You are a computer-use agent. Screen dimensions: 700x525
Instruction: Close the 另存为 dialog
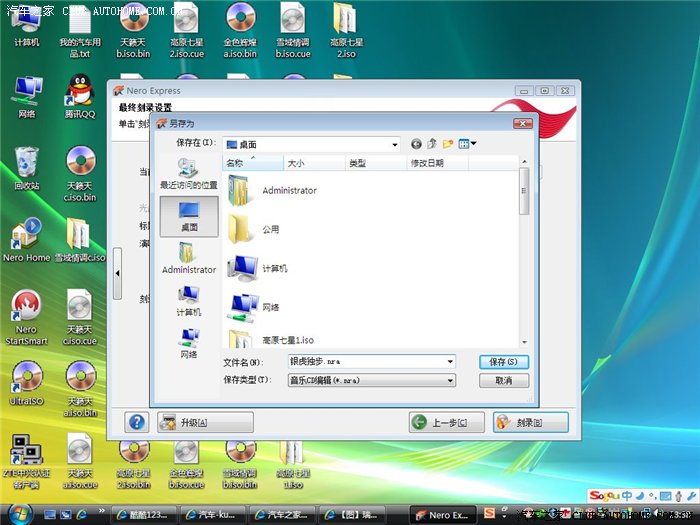pyautogui.click(x=523, y=123)
